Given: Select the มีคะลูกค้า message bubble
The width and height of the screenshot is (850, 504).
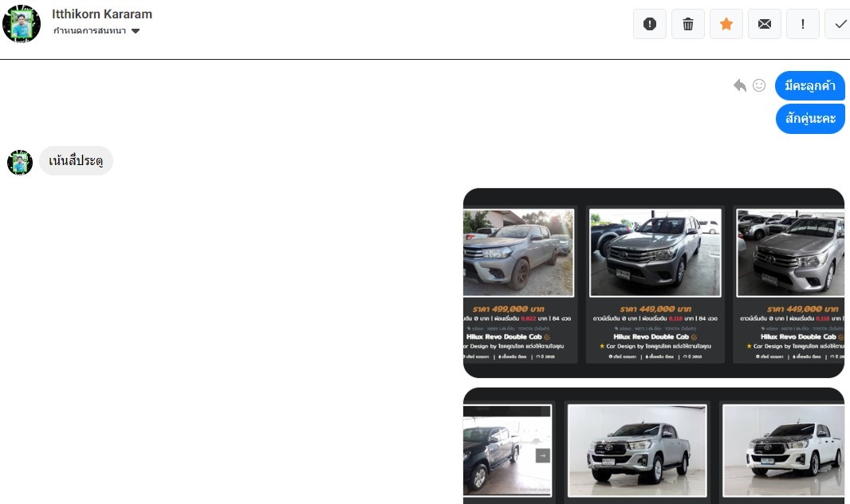Looking at the screenshot, I should point(810,85).
